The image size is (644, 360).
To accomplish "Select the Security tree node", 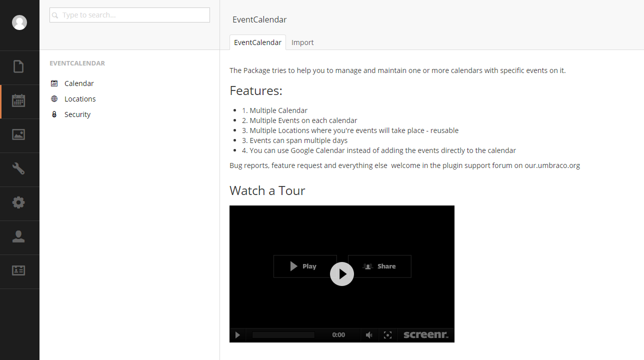I will click(77, 114).
